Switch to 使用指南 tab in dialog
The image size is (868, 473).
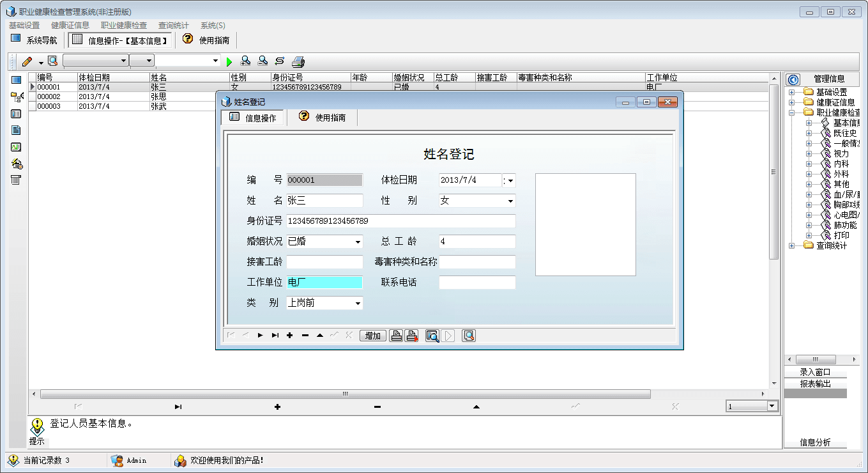[323, 118]
